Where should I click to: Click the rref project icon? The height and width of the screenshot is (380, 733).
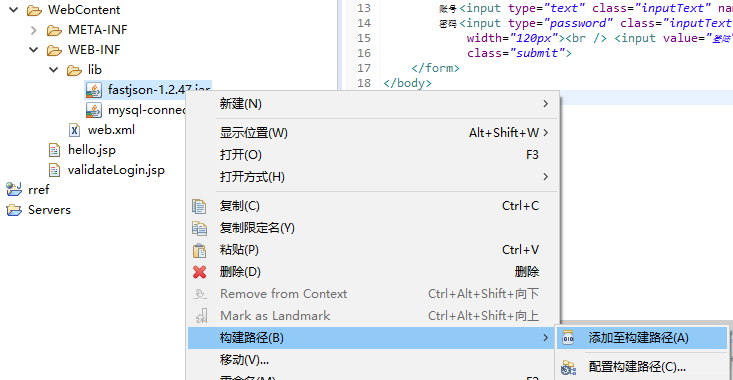point(14,189)
